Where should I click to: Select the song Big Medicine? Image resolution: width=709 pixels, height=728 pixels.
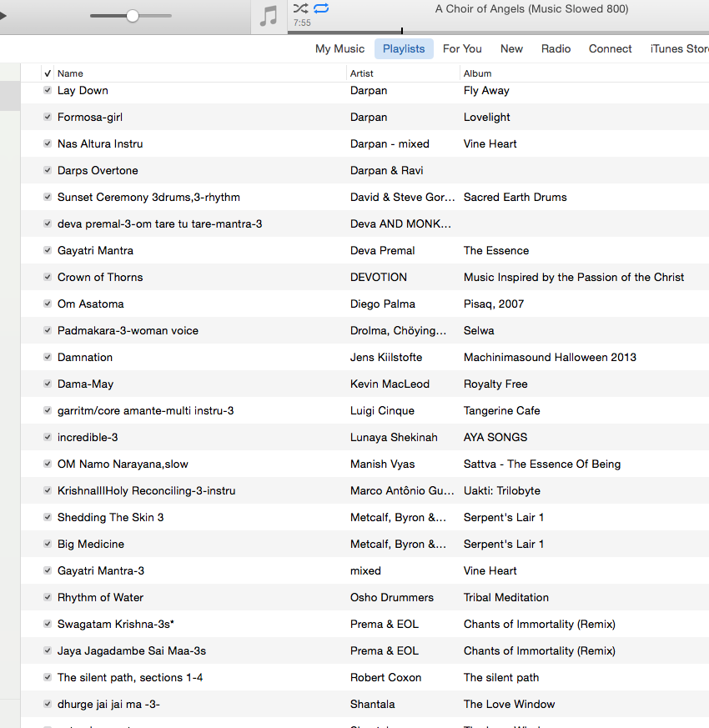pos(91,545)
